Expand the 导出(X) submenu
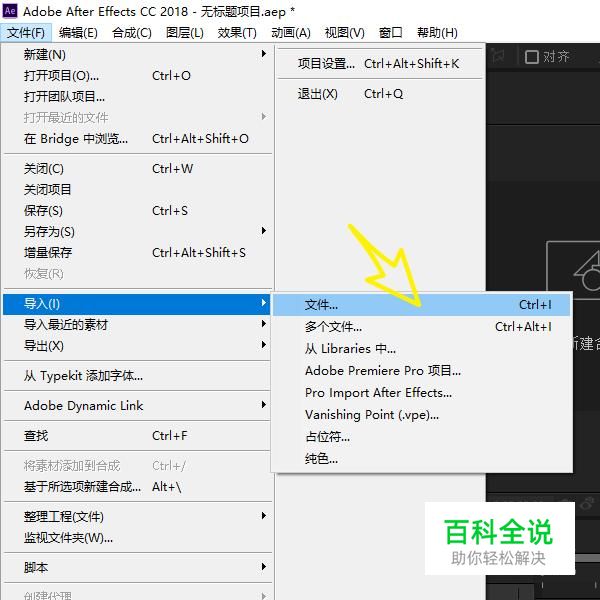The height and width of the screenshot is (600, 600). [138, 346]
